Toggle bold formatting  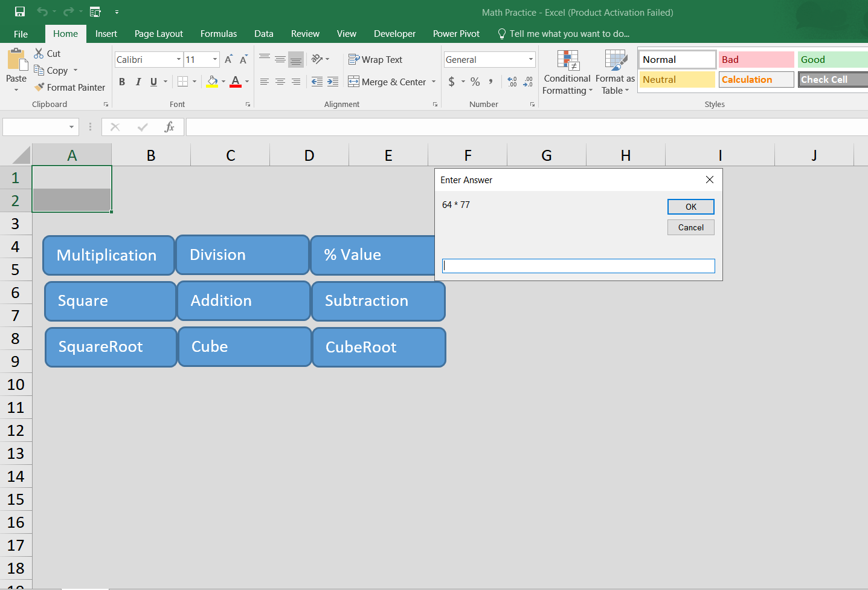[x=122, y=81]
